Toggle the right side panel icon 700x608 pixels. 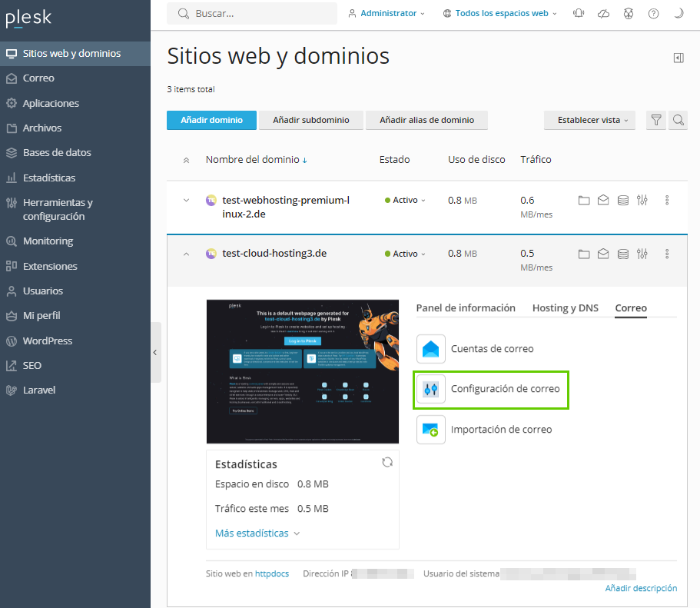point(678,58)
